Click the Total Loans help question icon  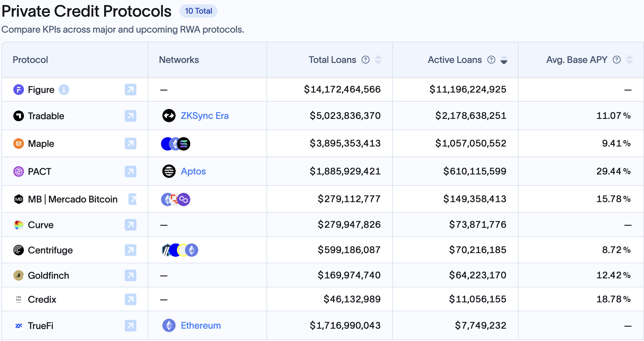366,60
